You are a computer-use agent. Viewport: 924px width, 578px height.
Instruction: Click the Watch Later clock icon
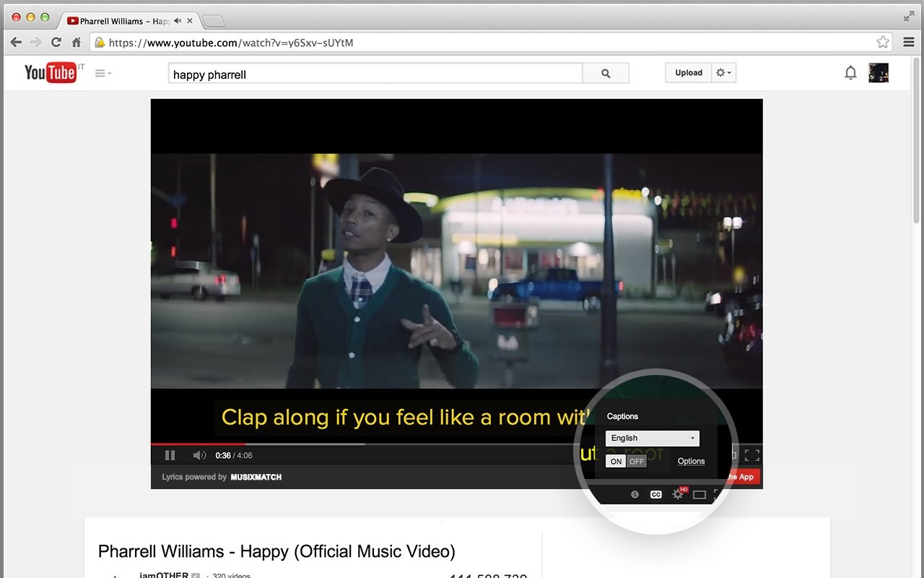pos(635,495)
